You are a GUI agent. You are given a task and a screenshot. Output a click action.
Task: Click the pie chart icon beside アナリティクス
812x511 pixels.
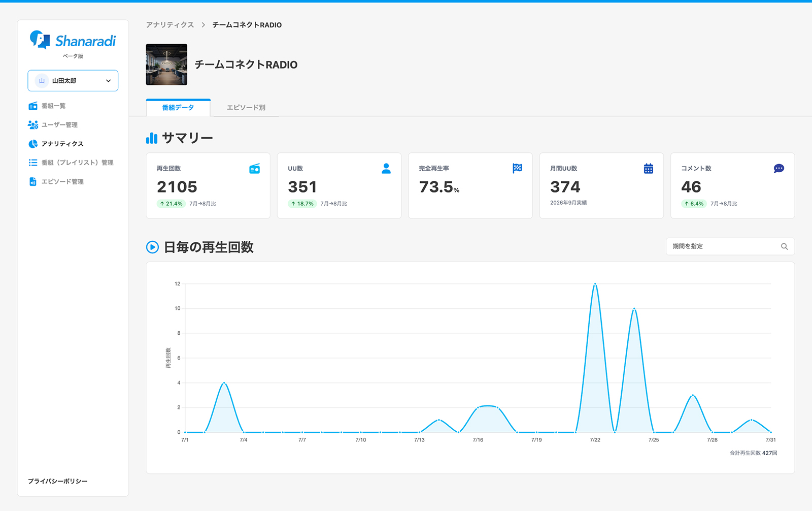coord(33,144)
